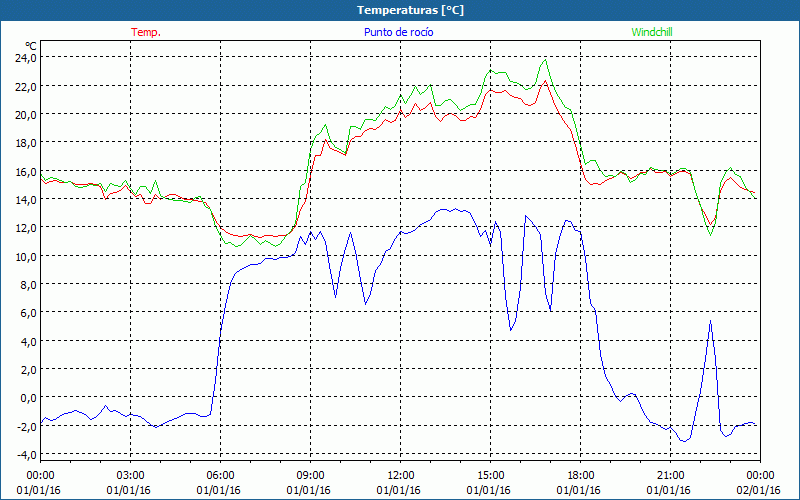This screenshot has height=500, width=800.
Task: Click the '22,0' y-axis value
Action: coord(26,87)
